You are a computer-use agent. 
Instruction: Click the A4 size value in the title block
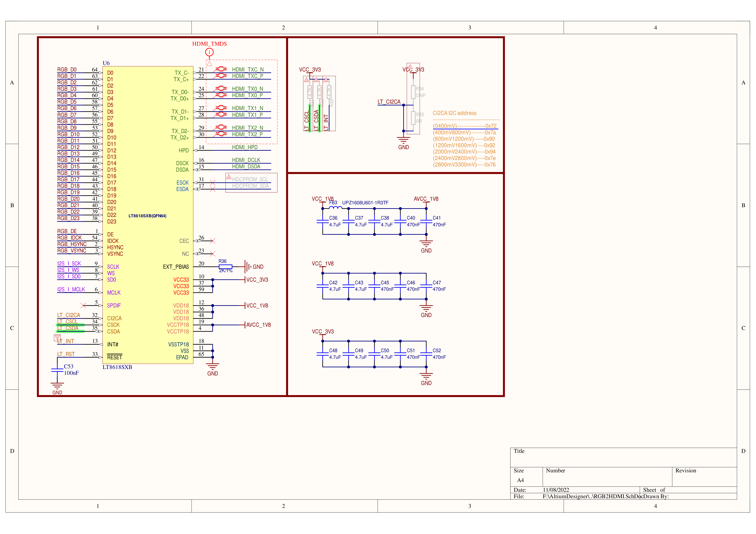[x=520, y=480]
